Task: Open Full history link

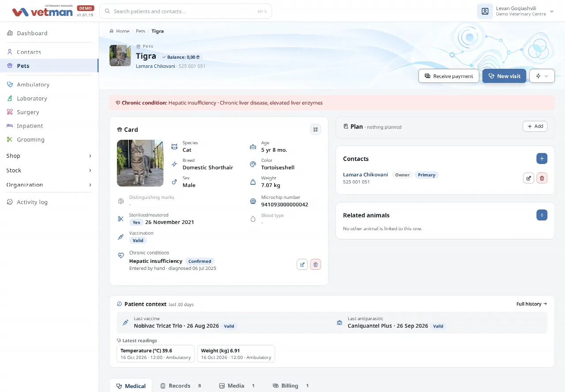Action: click(531, 304)
